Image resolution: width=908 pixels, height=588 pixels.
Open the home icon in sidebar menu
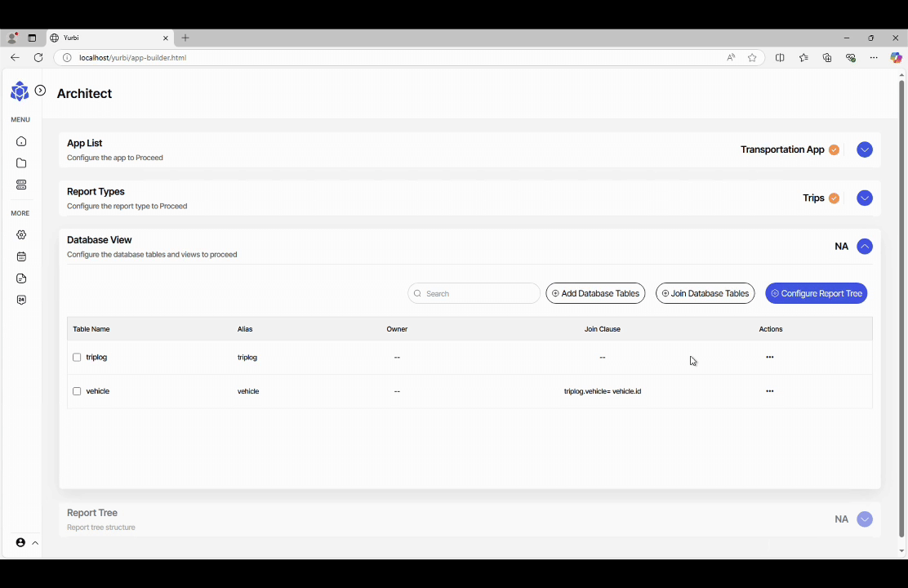pyautogui.click(x=21, y=141)
